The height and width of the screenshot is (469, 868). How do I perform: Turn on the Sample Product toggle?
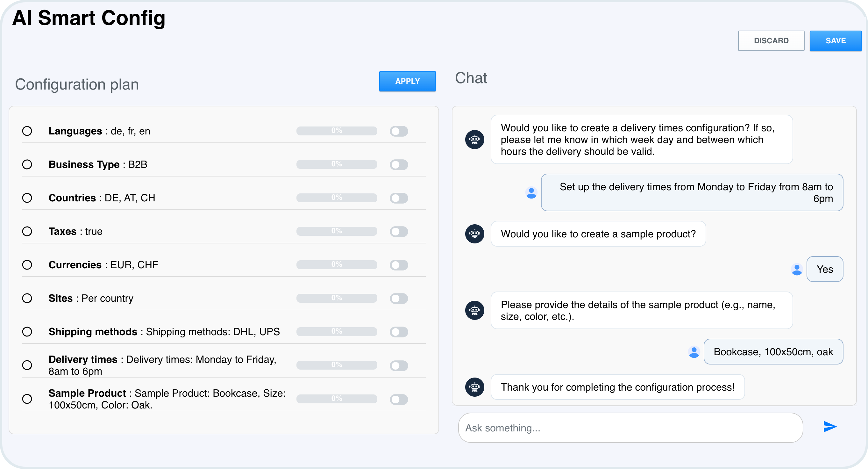coord(399,400)
